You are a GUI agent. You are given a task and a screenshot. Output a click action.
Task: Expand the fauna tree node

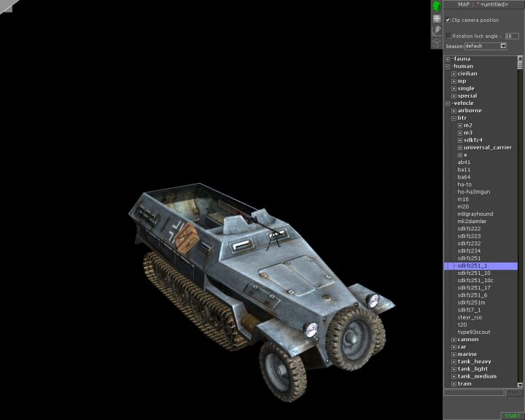448,59
